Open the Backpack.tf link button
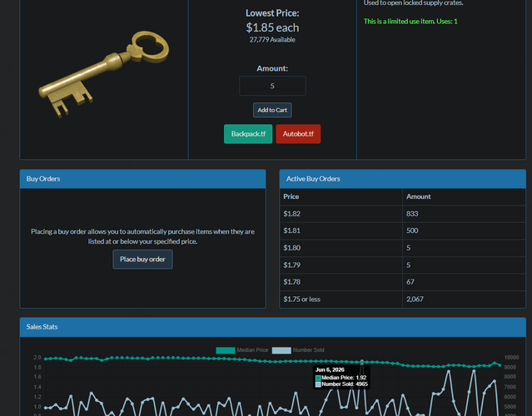This screenshot has height=416, width=532. tap(248, 134)
